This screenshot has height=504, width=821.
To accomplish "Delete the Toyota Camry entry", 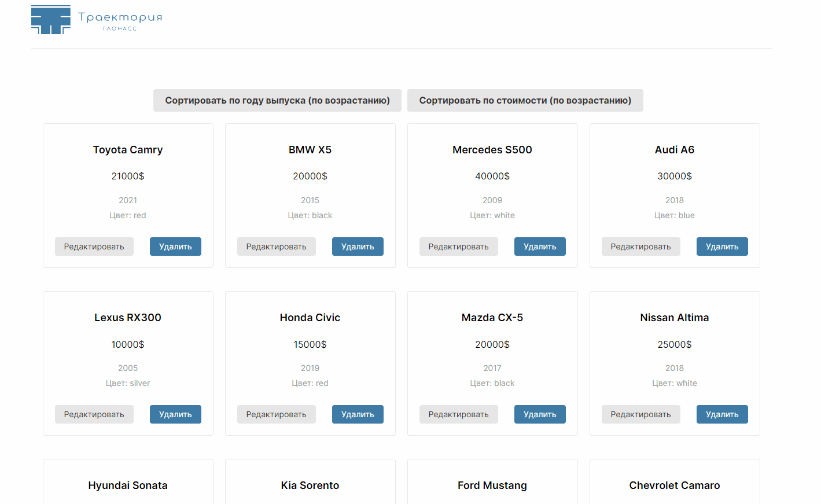I will [175, 247].
